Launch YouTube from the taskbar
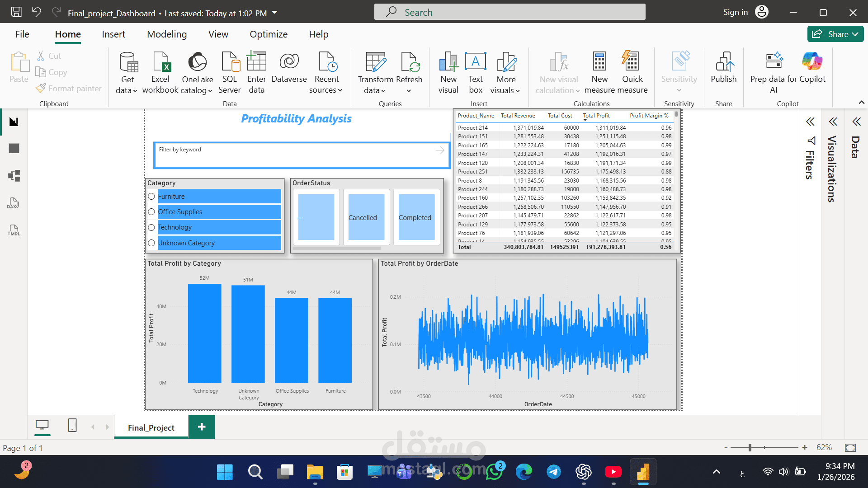Viewport: 868px width, 488px height. pos(613,472)
